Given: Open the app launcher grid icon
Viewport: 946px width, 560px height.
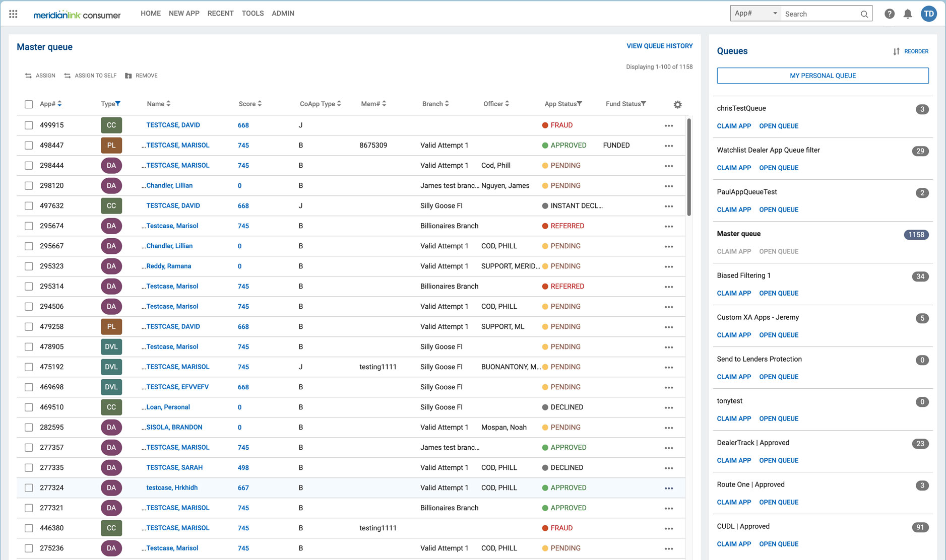Looking at the screenshot, I should click(x=13, y=14).
